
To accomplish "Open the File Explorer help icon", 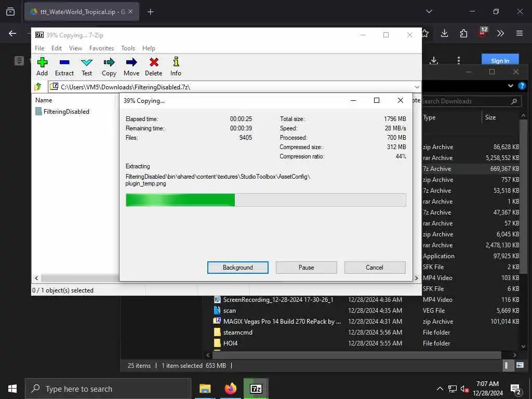I will pyautogui.click(x=522, y=86).
